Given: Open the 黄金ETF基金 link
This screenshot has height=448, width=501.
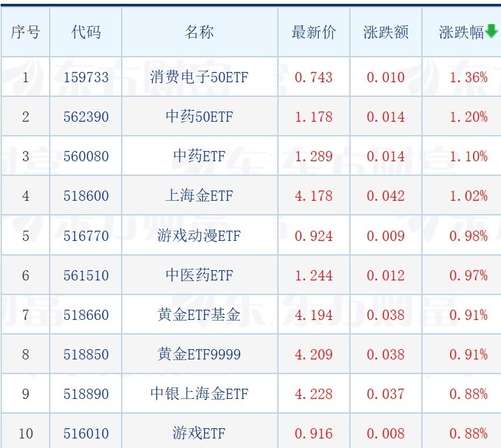Looking at the screenshot, I should pos(200,315).
